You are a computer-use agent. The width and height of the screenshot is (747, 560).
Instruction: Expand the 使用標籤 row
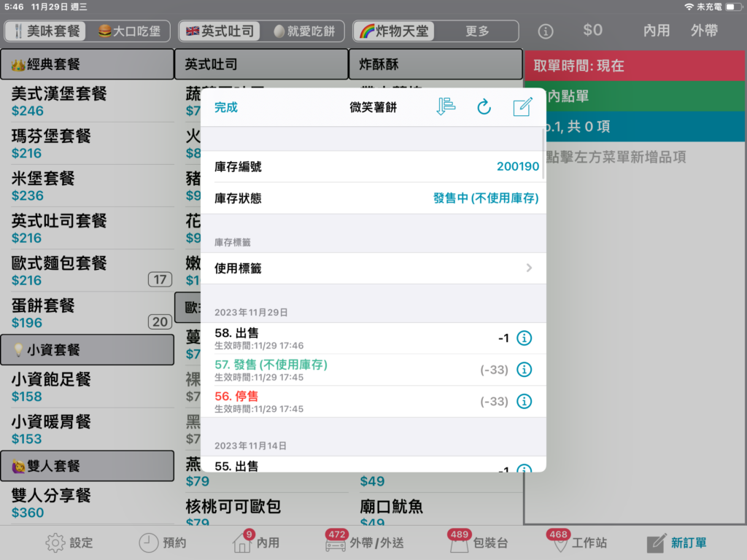373,268
